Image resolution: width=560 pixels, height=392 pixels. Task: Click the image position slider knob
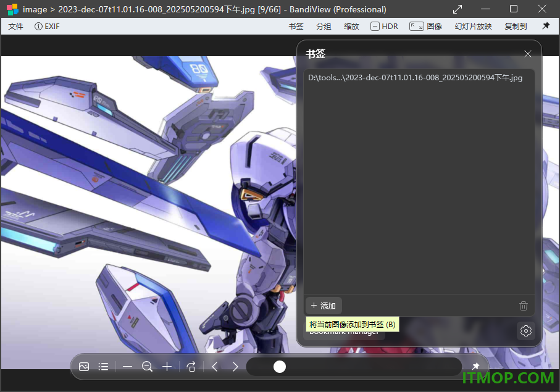coord(280,367)
